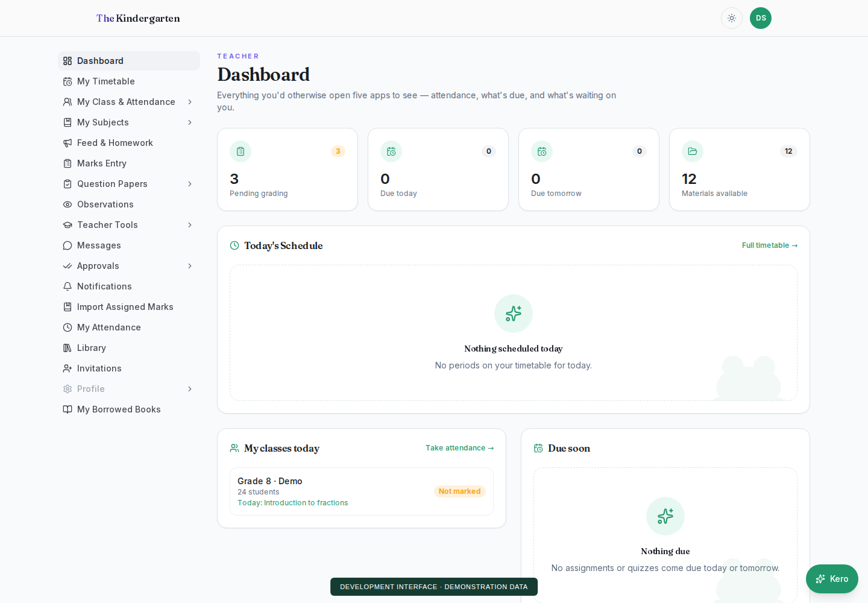Image resolution: width=868 pixels, height=603 pixels.
Task: Click the My Attendance clock icon
Action: [x=68, y=327]
